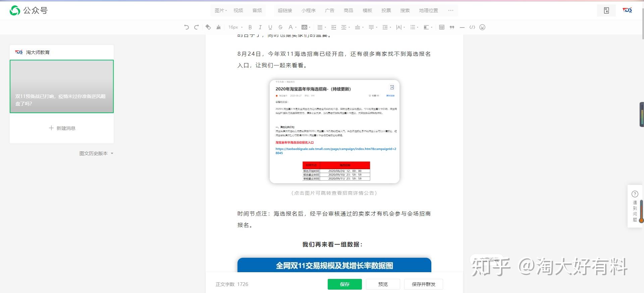Image resolution: width=644 pixels, height=293 pixels.
Task: Open the image float wrap options
Action: tap(428, 27)
